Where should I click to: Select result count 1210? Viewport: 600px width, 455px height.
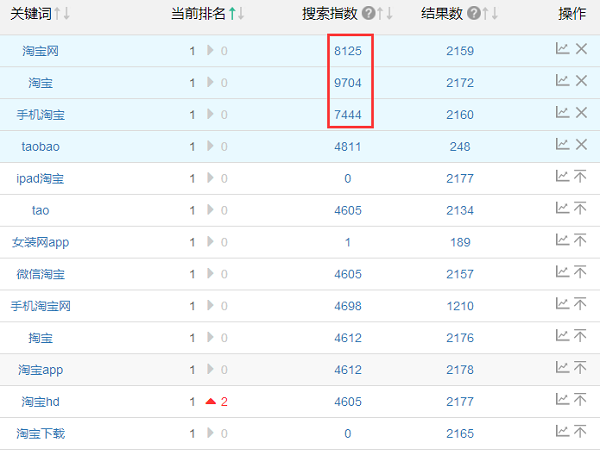point(460,306)
